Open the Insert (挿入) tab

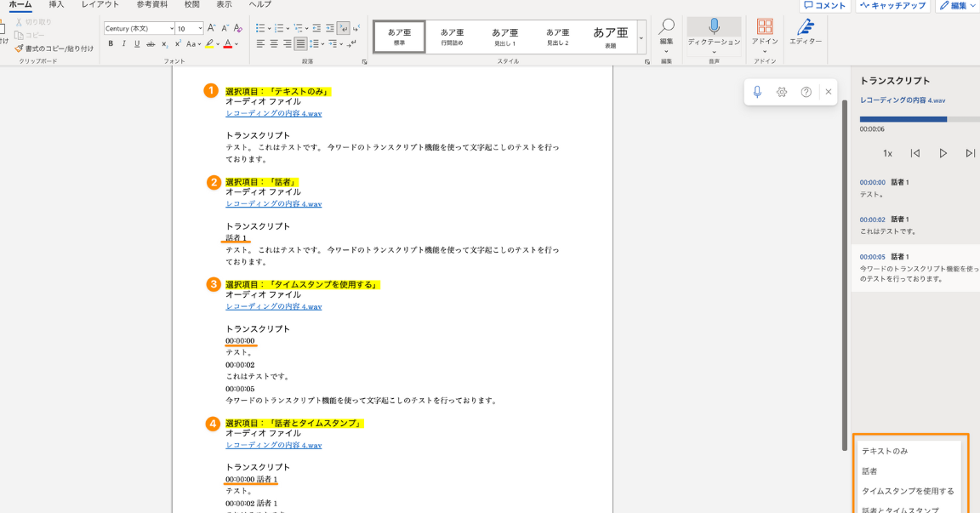56,4
